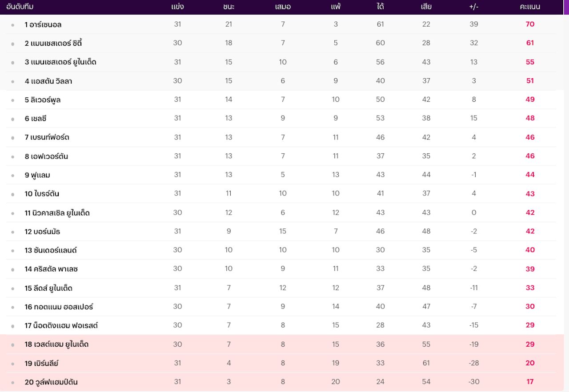
Task: Click the dot indicator beside แมนเชสเตอร์ ซิตี้
Action: coord(12,44)
